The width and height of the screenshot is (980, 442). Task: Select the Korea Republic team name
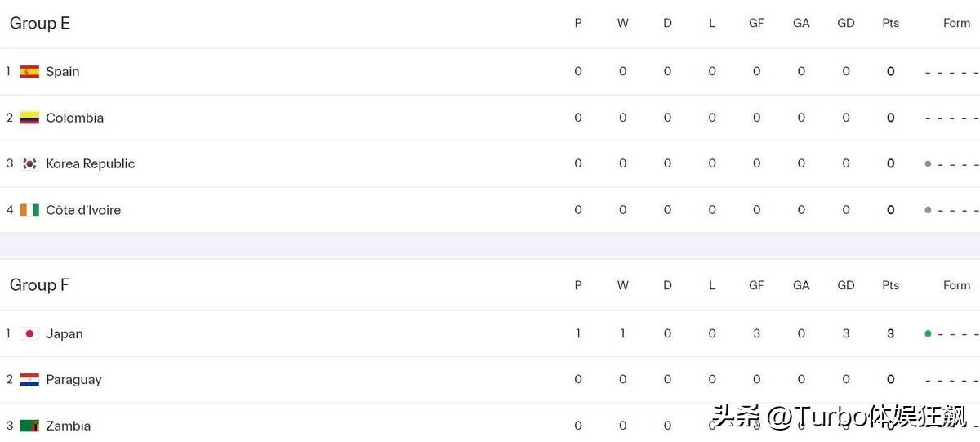coord(90,163)
